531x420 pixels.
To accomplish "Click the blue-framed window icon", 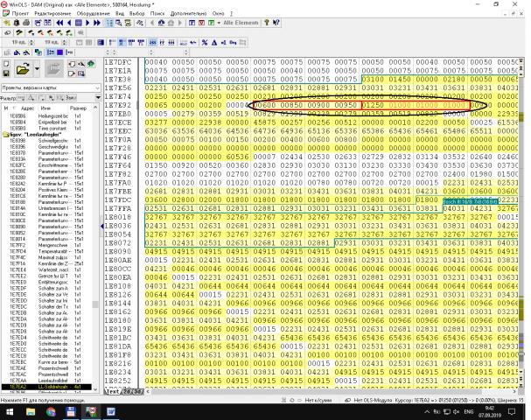I will [192, 23].
